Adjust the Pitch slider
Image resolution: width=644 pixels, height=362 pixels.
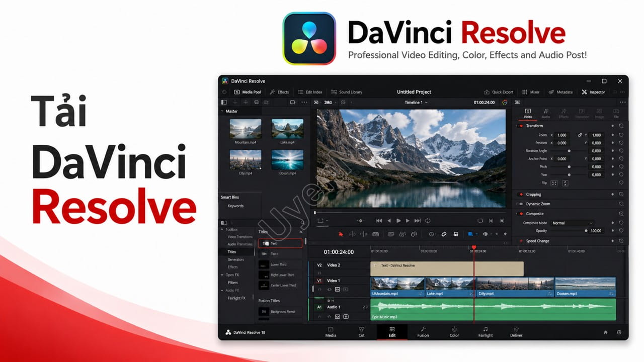569,167
